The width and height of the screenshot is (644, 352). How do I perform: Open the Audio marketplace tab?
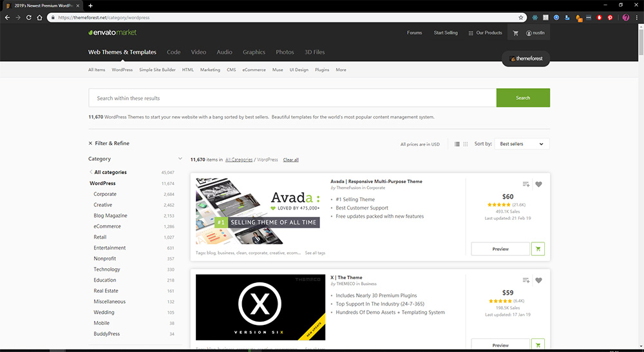click(x=224, y=52)
